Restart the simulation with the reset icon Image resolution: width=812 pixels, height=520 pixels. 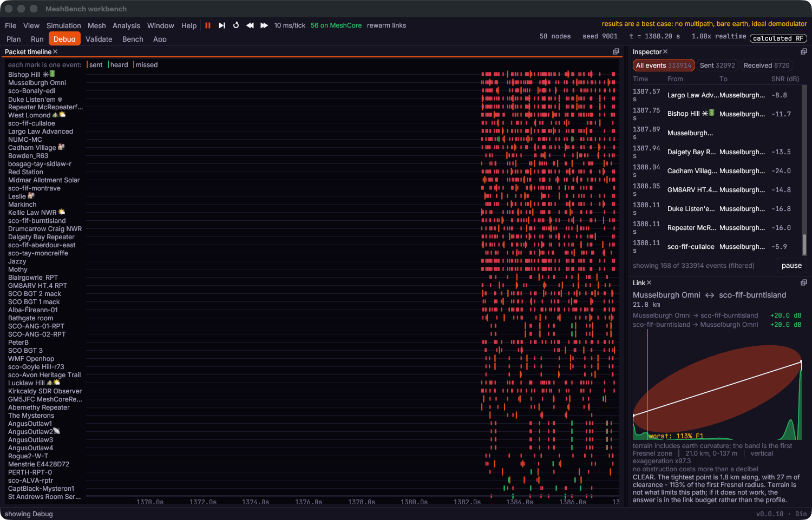tap(236, 25)
